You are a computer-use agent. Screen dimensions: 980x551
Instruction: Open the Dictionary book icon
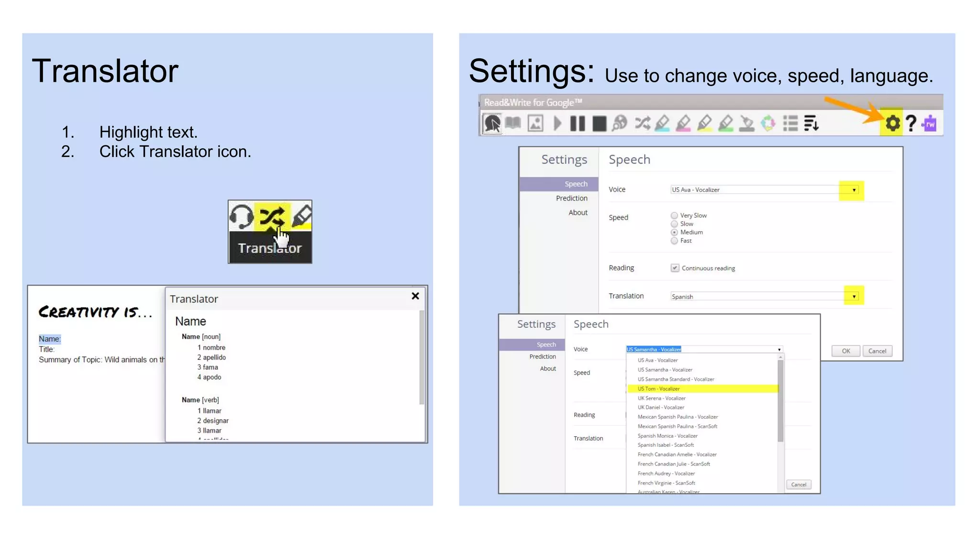[x=513, y=123]
